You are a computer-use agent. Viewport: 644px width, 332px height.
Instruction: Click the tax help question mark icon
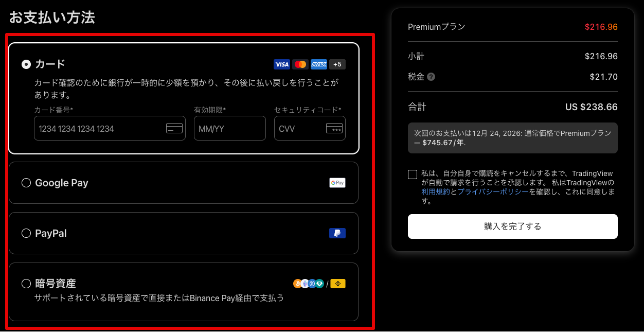[x=431, y=77]
